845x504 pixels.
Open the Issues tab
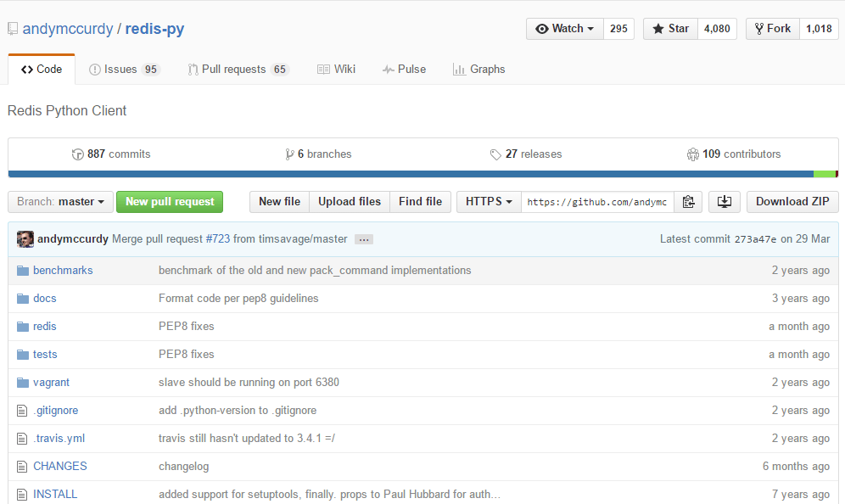pyautogui.click(x=125, y=69)
